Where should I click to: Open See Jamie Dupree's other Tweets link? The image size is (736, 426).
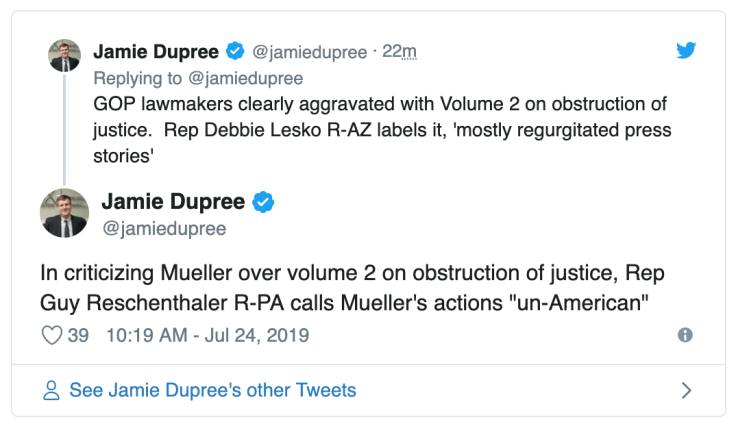click(212, 390)
